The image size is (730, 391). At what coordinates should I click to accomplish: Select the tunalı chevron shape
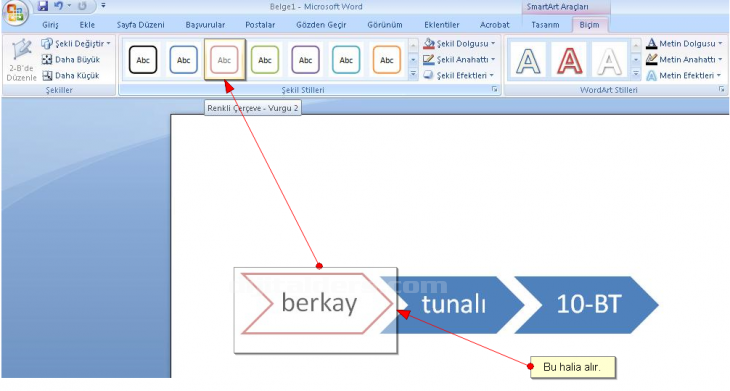tap(454, 304)
